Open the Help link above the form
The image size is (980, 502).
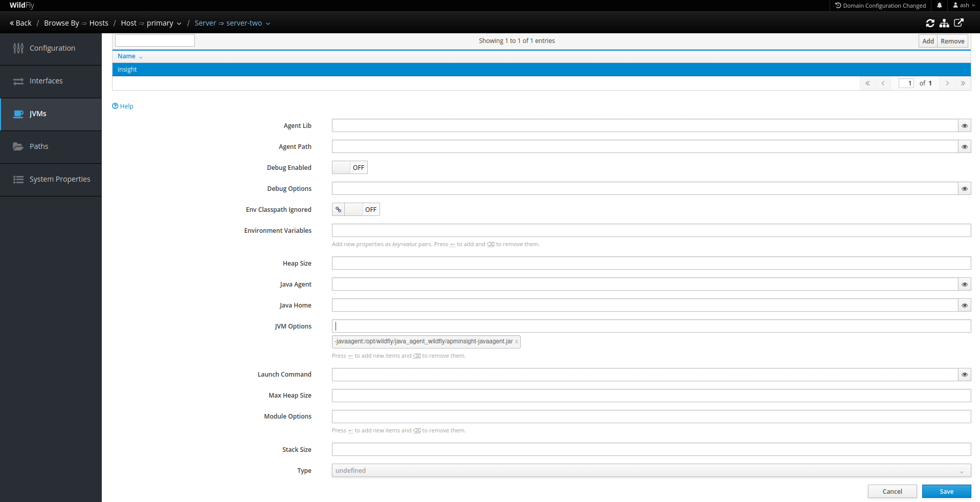click(x=122, y=106)
